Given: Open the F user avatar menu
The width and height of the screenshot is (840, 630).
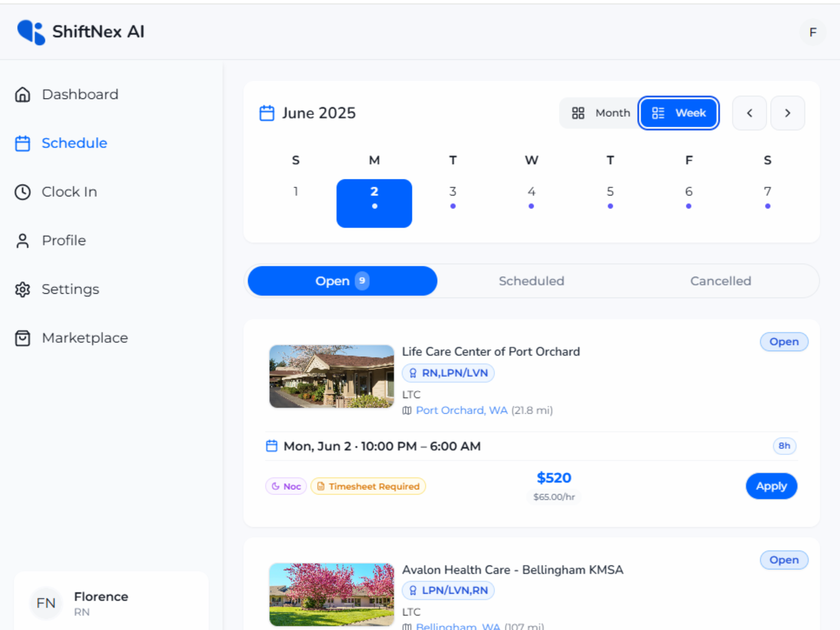Looking at the screenshot, I should (813, 32).
